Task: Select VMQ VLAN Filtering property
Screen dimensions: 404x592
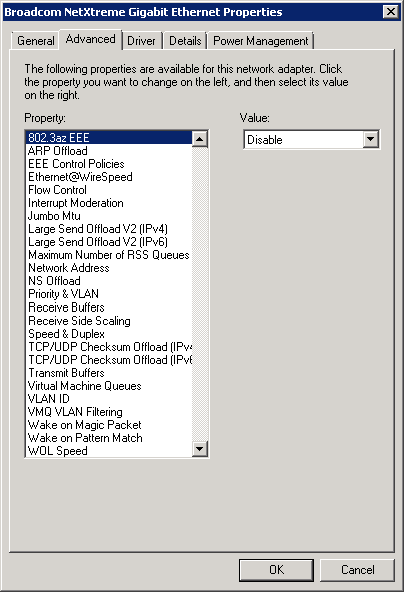Action: 109,412
